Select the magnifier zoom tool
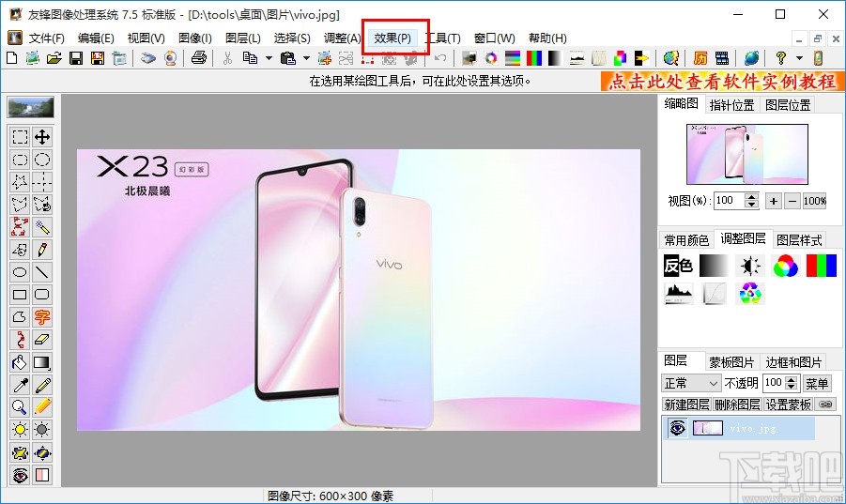 pyautogui.click(x=20, y=407)
